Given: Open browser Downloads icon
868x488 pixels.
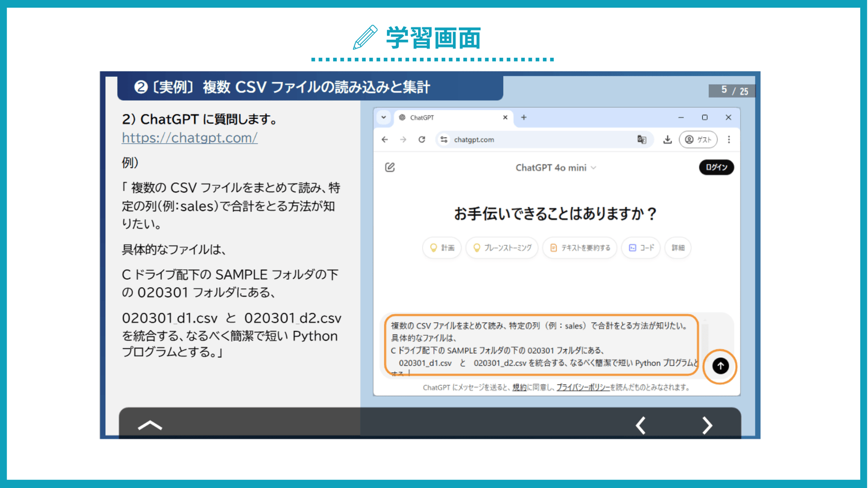Looking at the screenshot, I should point(668,139).
